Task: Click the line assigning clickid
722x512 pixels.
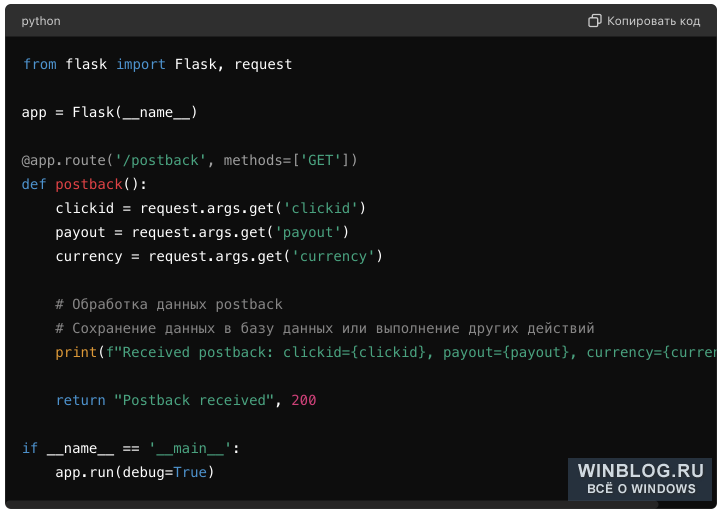Action: (x=211, y=208)
